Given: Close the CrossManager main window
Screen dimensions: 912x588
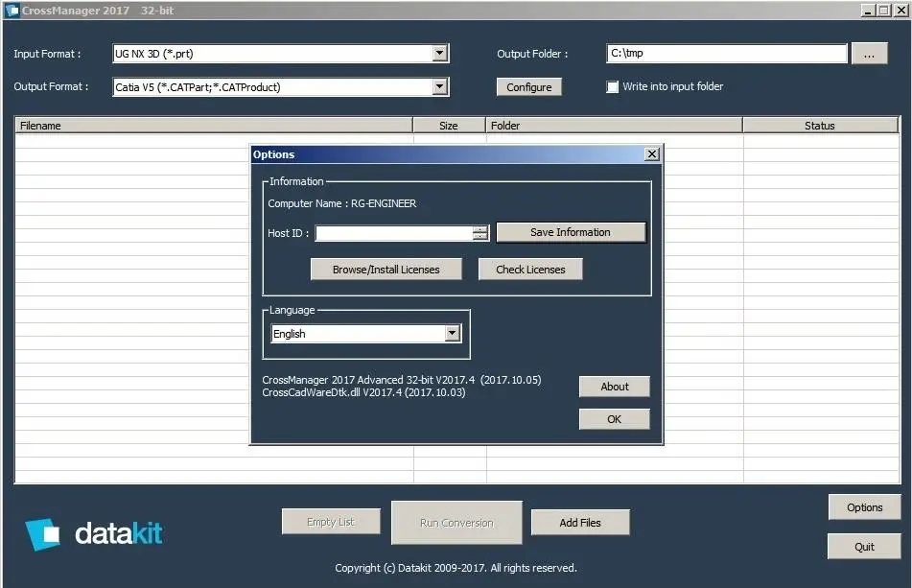Looking at the screenshot, I should (x=900, y=11).
